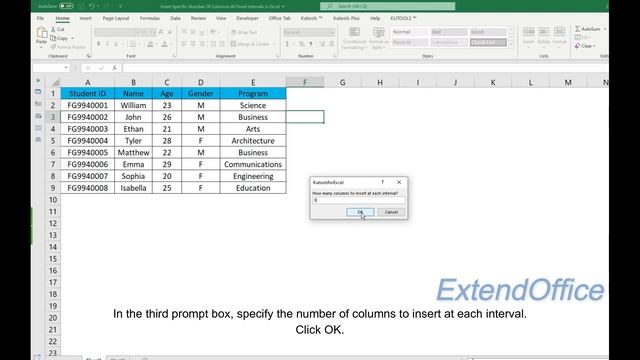
Task: Toggle Italic formatting
Action: click(107, 44)
